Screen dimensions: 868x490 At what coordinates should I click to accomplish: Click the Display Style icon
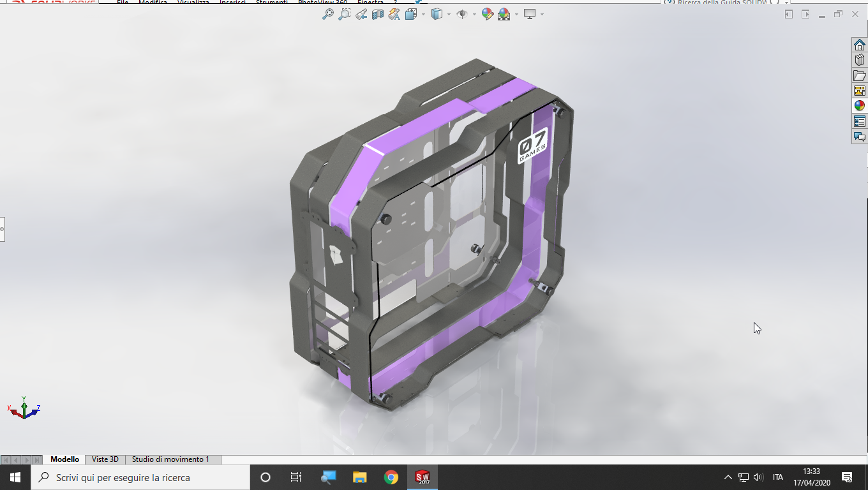[x=437, y=14]
